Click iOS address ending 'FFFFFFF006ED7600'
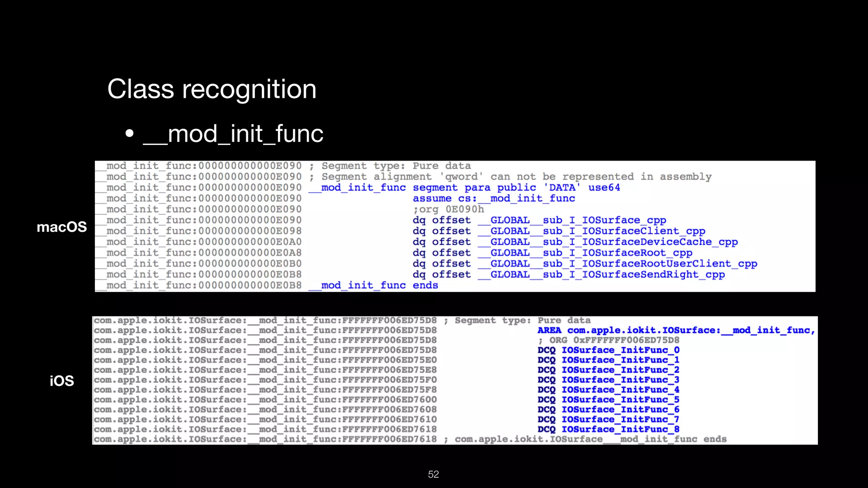 coord(265,399)
